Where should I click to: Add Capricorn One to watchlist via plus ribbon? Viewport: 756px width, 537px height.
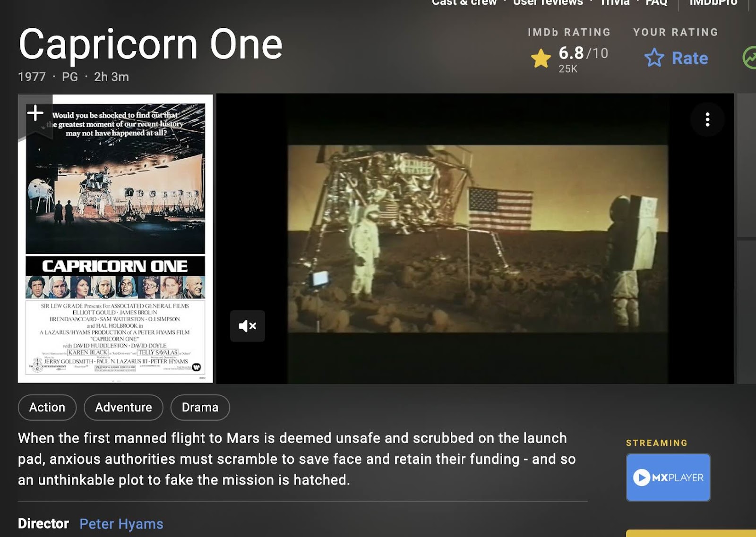pyautogui.click(x=35, y=113)
